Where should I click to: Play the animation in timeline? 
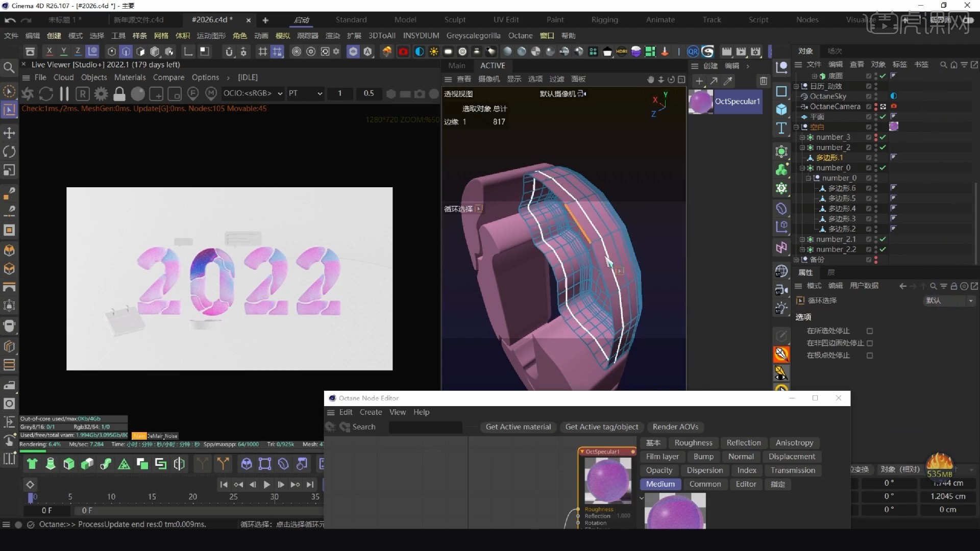tap(266, 485)
